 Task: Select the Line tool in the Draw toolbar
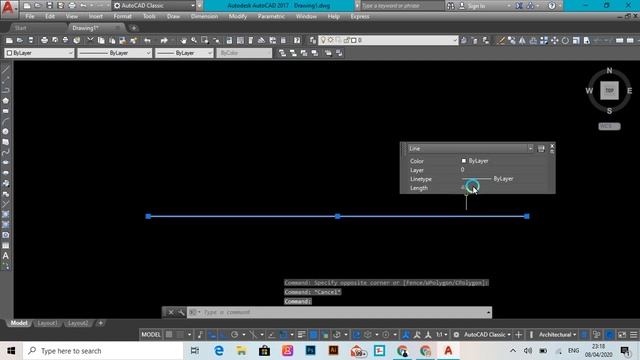[x=6, y=70]
